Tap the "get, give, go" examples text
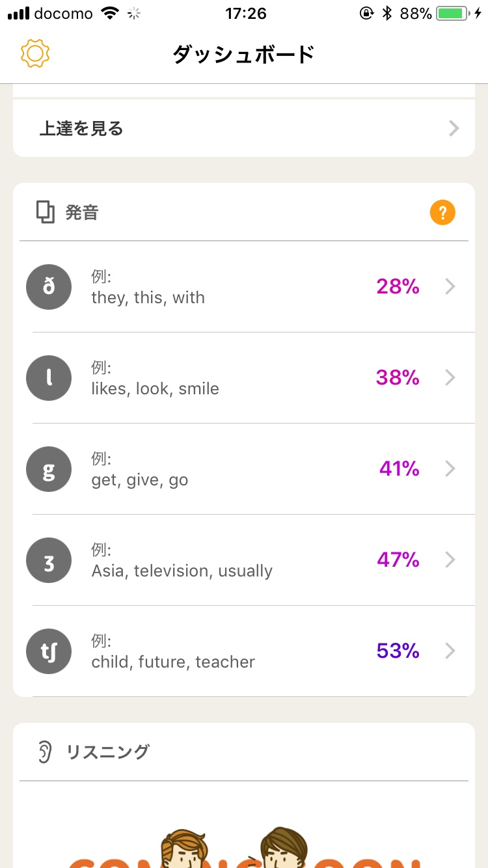Viewport: 488px width, 868px height. click(x=140, y=480)
